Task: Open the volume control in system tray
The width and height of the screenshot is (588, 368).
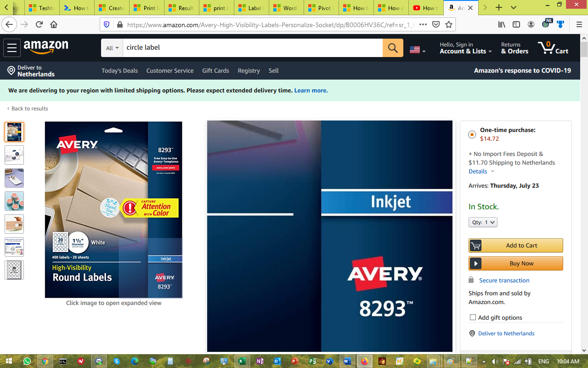Action: (495, 362)
